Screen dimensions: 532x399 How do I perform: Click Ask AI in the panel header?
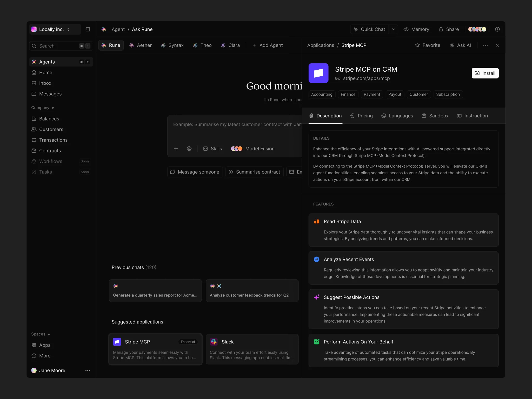[x=460, y=45]
